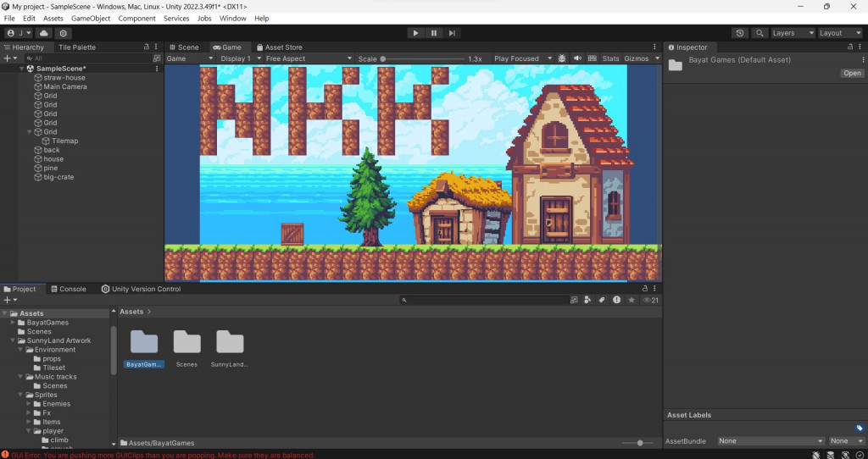The image size is (868, 459).
Task: Click the favorites star icon in Project
Action: [631, 300]
